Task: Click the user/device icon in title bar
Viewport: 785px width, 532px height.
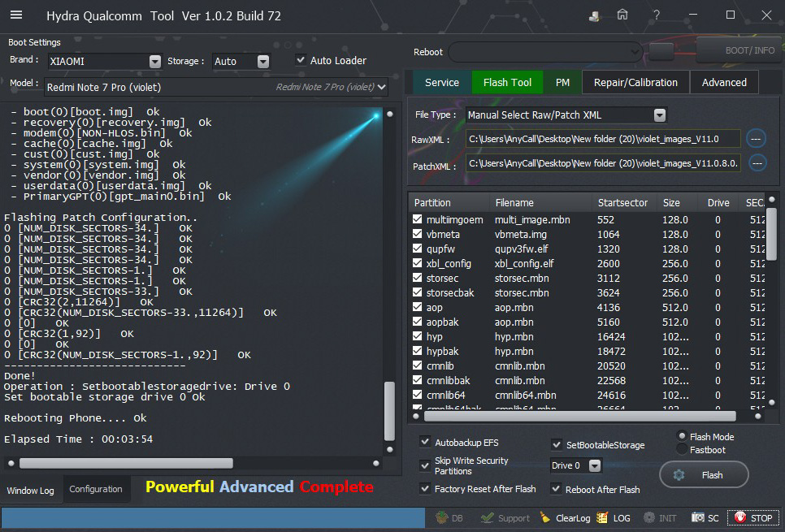Action: pyautogui.click(x=595, y=15)
